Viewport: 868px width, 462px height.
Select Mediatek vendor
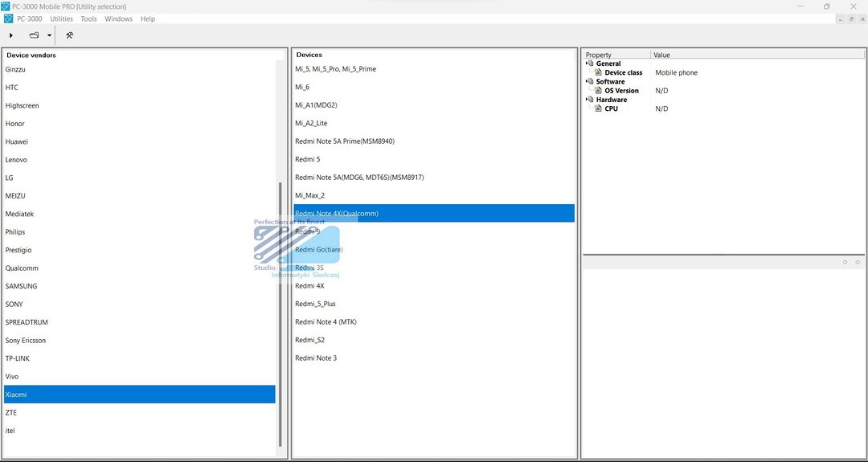pos(140,214)
